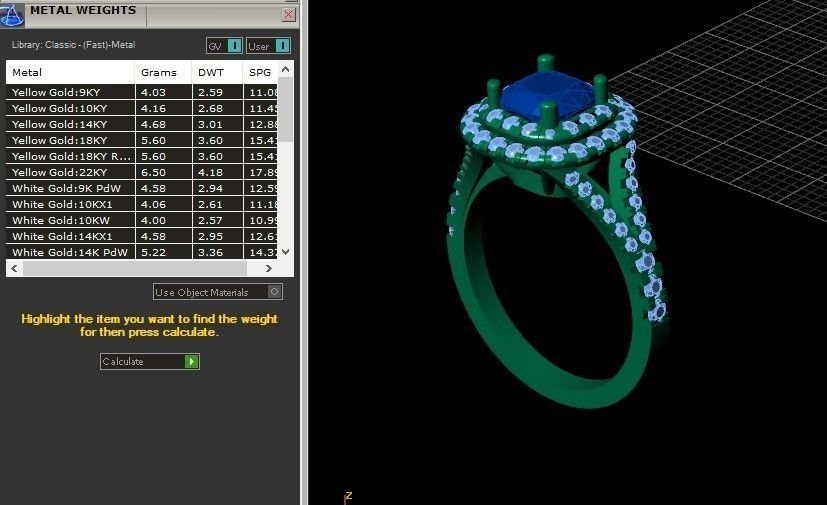Click the green Calculate play arrow
The height and width of the screenshot is (505, 827).
pyautogui.click(x=191, y=361)
